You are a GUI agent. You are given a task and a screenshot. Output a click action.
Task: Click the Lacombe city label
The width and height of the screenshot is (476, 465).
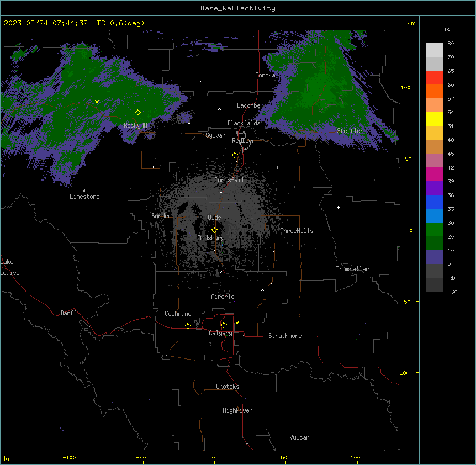[248, 105]
